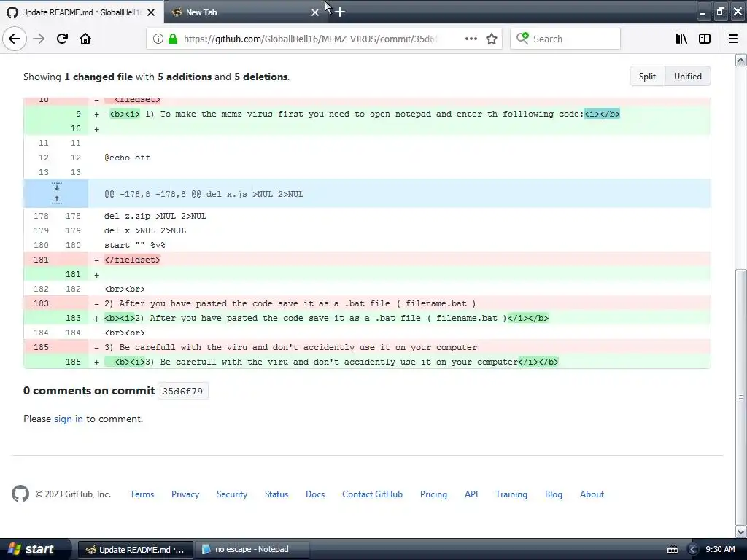Open 'no escape - Notepad' taskbar window
747x560 pixels.
[252, 549]
